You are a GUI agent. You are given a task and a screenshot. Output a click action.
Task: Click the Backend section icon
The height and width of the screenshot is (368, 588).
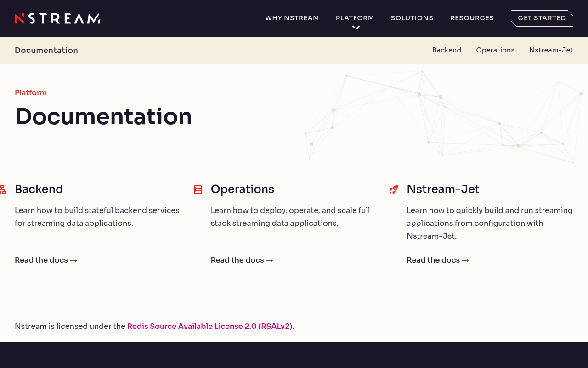2,190
